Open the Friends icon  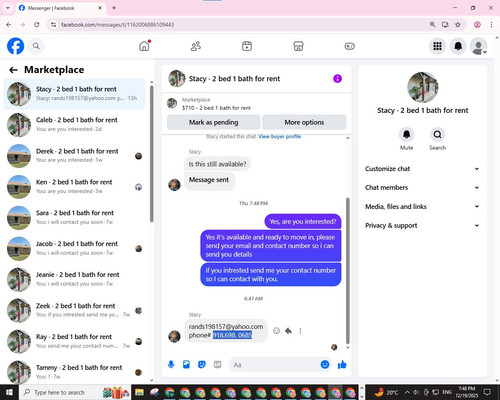coord(196,46)
